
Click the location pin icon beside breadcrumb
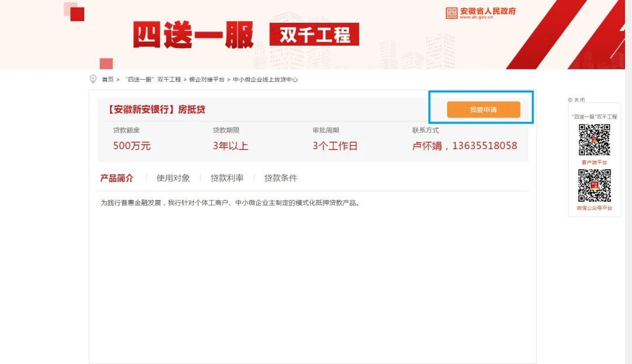point(93,79)
